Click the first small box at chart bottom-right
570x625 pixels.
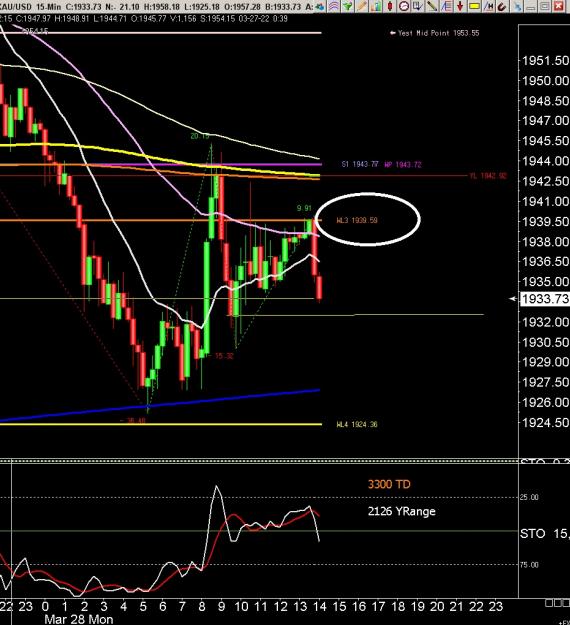pyautogui.click(x=548, y=602)
